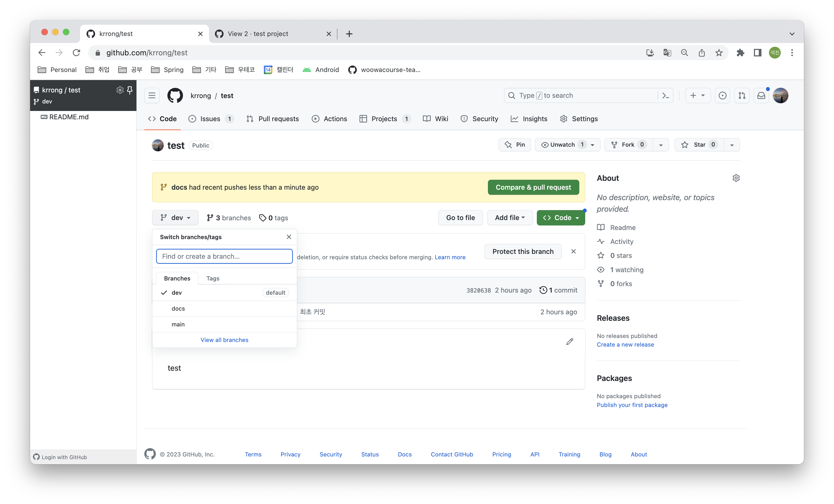This screenshot has height=504, width=834.
Task: Bookmark this page with the star icon
Action: (x=719, y=53)
